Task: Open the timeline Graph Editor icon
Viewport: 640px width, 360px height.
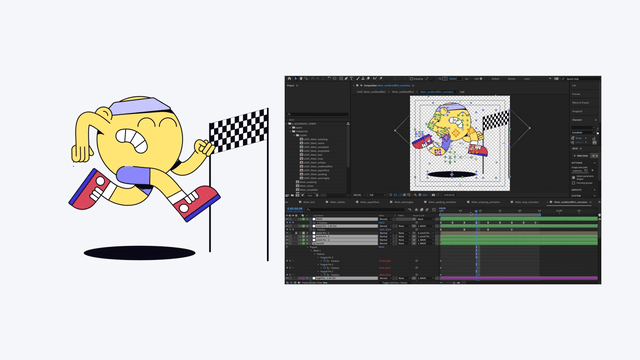Action: (434, 210)
